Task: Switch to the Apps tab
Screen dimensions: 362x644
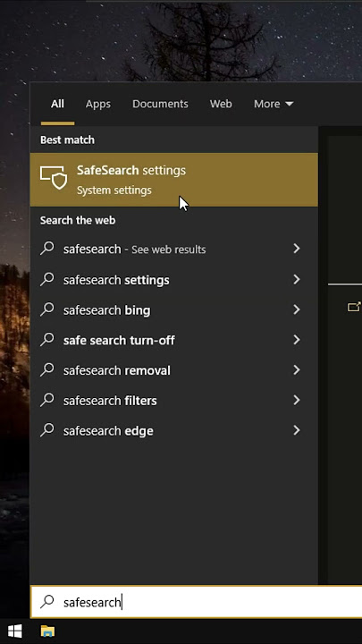Action: 98,104
